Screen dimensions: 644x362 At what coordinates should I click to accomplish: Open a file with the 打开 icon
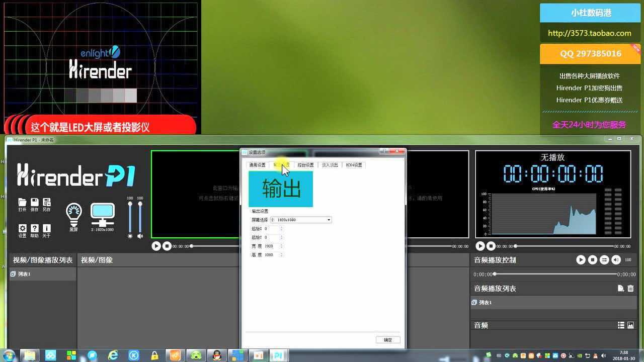pyautogui.click(x=23, y=204)
